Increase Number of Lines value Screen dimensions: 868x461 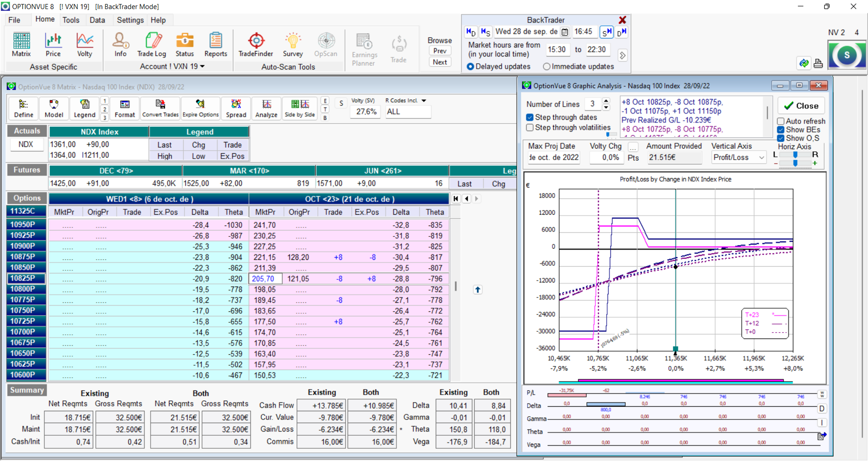[x=606, y=101]
